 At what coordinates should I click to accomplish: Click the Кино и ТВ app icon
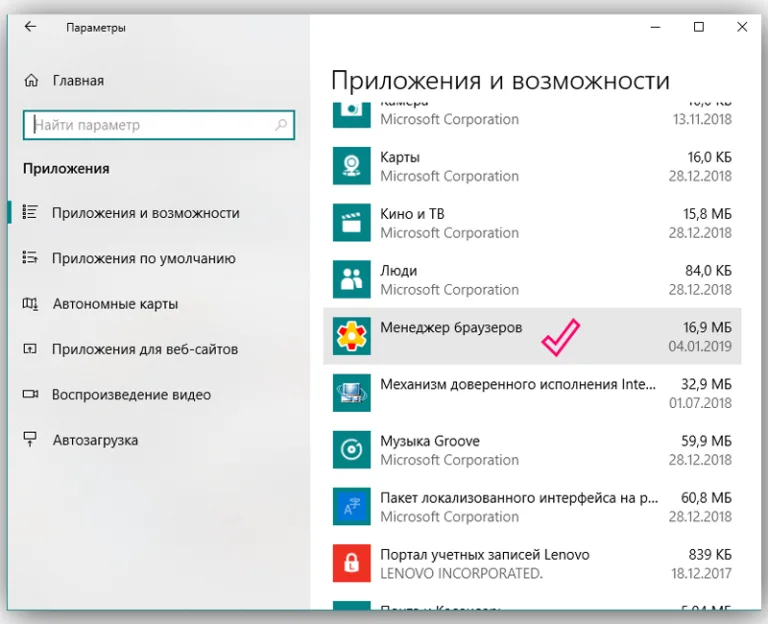click(352, 223)
